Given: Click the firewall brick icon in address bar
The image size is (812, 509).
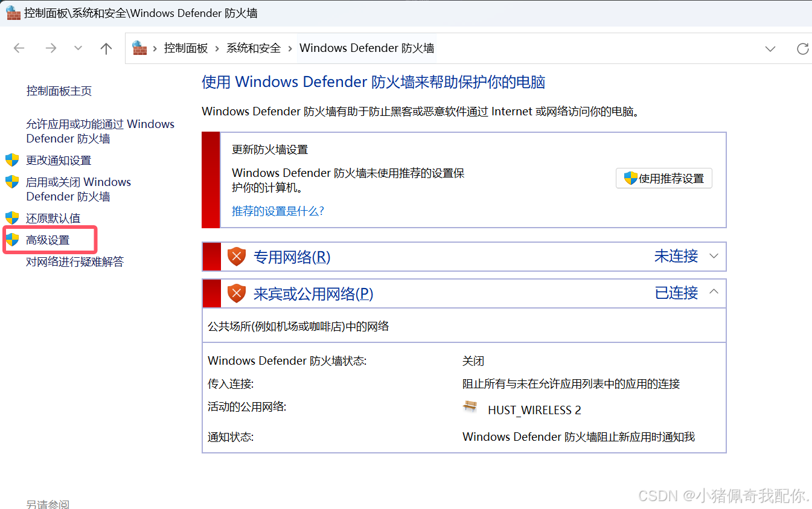Looking at the screenshot, I should click(x=139, y=48).
